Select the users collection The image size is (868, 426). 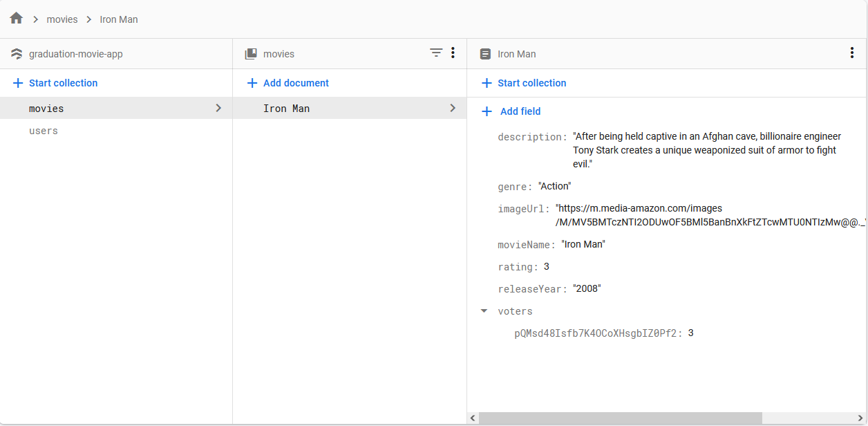pos(44,131)
